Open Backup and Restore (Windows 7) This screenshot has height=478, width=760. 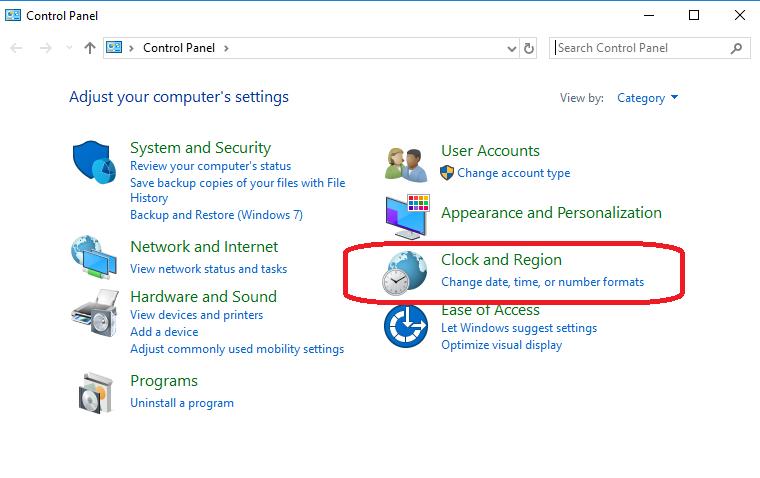[x=216, y=215]
